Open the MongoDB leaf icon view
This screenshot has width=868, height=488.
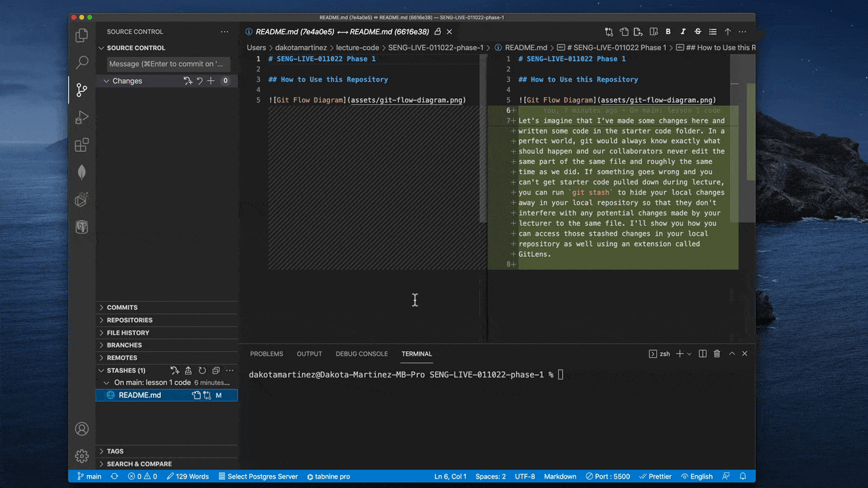pyautogui.click(x=82, y=172)
